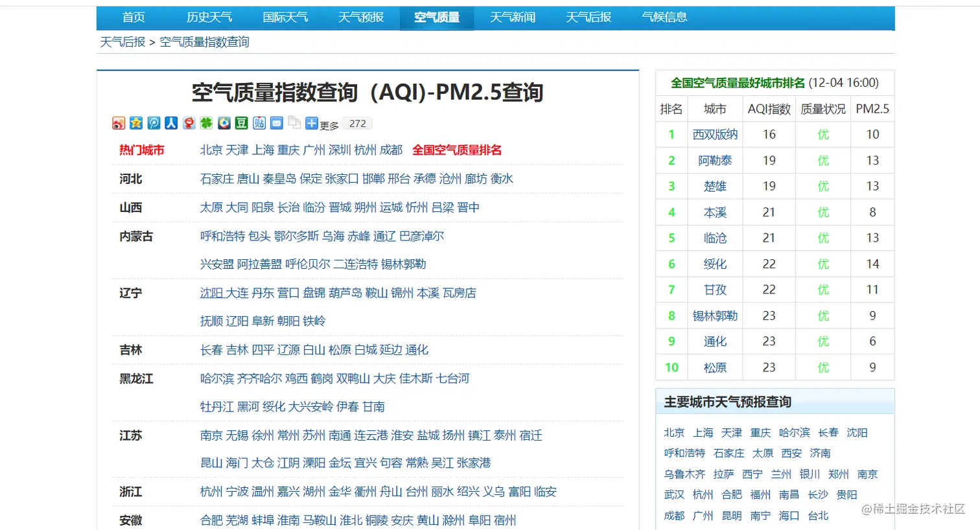Share to Renren icon
This screenshot has width=980, height=530.
171,123
